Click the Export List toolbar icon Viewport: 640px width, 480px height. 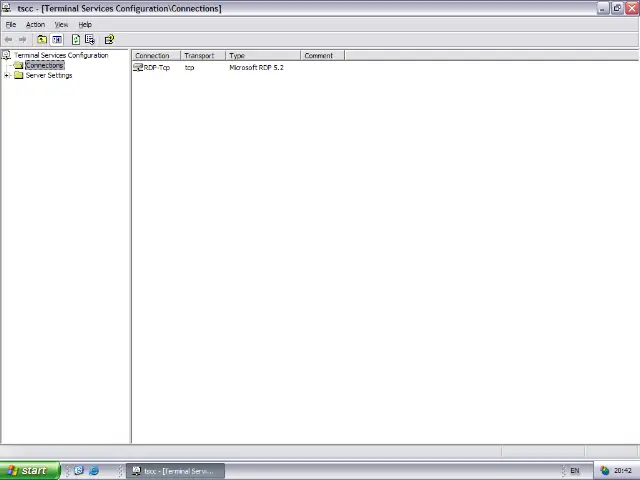pos(90,40)
